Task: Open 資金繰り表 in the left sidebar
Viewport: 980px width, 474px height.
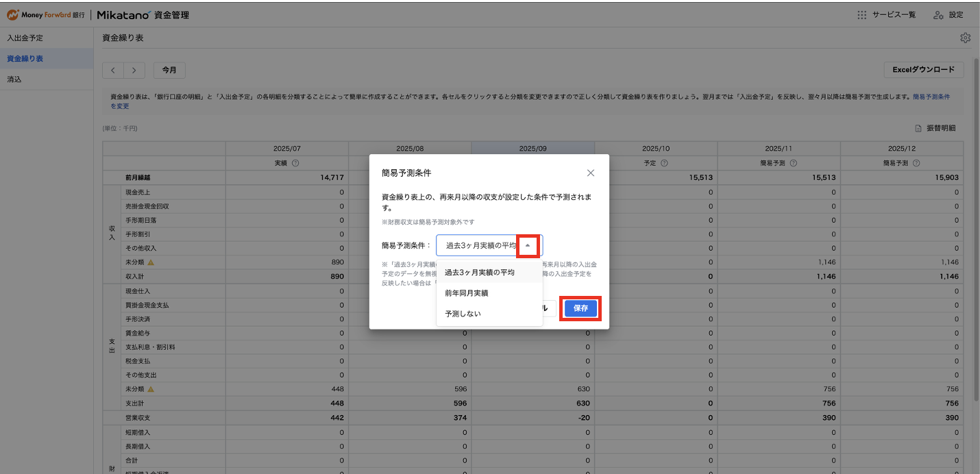Action: point(47,59)
